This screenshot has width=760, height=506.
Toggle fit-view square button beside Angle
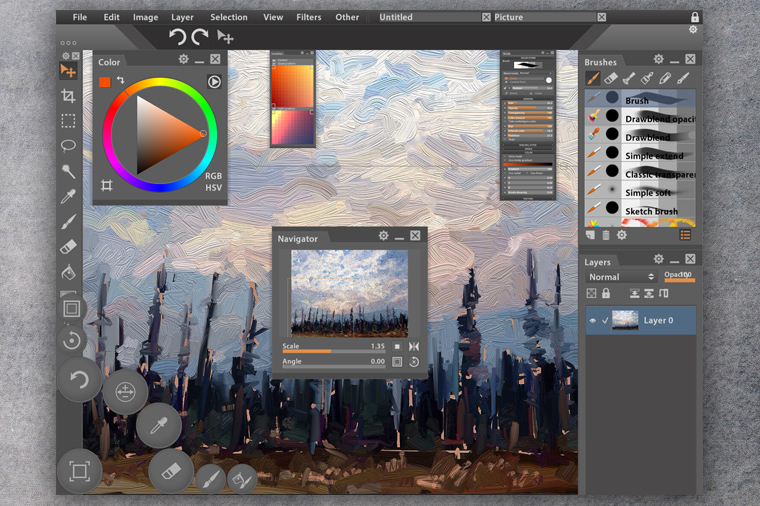tap(397, 362)
